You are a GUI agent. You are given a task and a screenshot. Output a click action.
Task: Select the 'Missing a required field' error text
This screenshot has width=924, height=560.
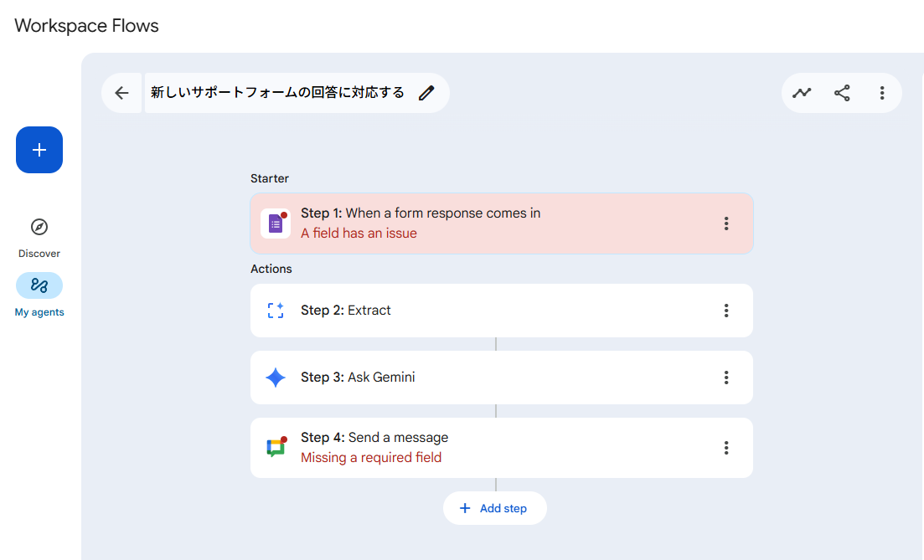(x=370, y=458)
